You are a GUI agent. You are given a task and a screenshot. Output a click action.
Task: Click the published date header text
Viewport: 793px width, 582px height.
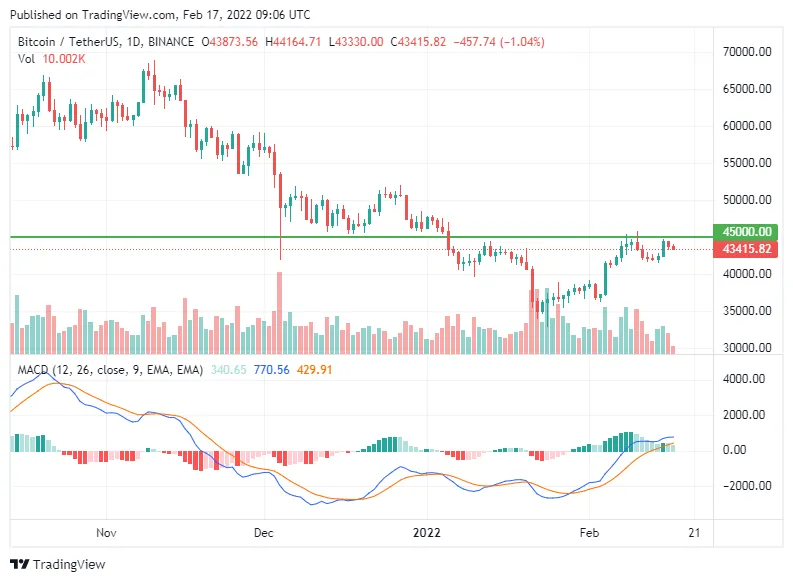pyautogui.click(x=160, y=15)
